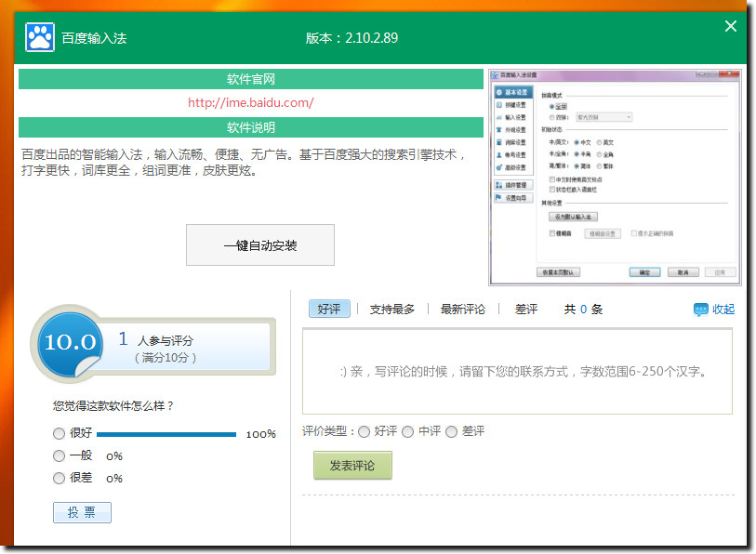The width and height of the screenshot is (756, 554).
Task: Choose the 一般 rating radio button
Action: (x=59, y=455)
